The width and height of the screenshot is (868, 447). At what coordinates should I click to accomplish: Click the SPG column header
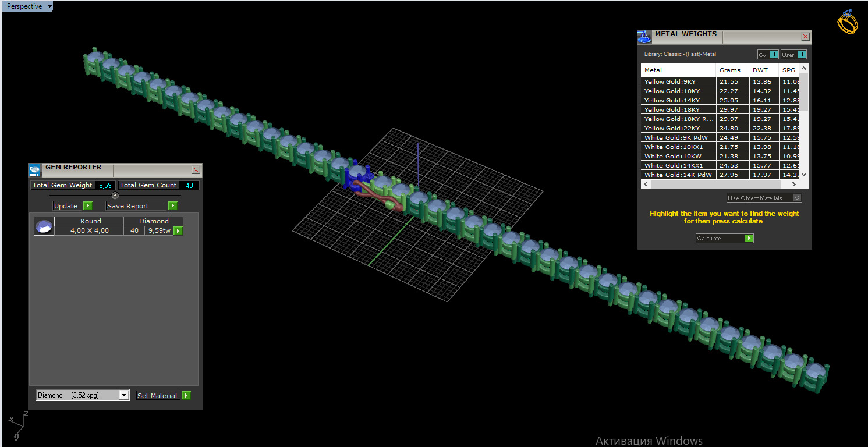click(x=789, y=70)
